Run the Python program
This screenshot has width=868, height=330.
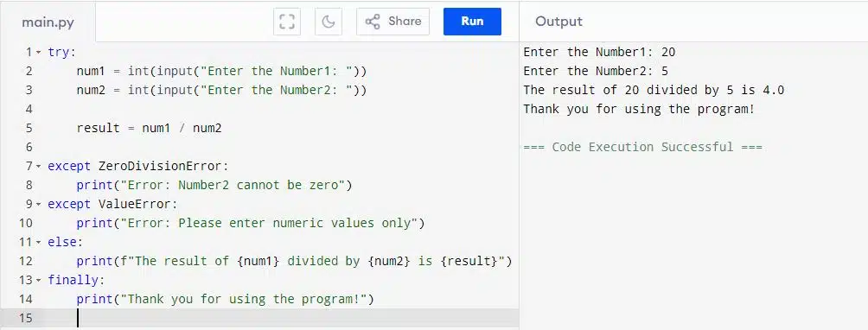(472, 22)
